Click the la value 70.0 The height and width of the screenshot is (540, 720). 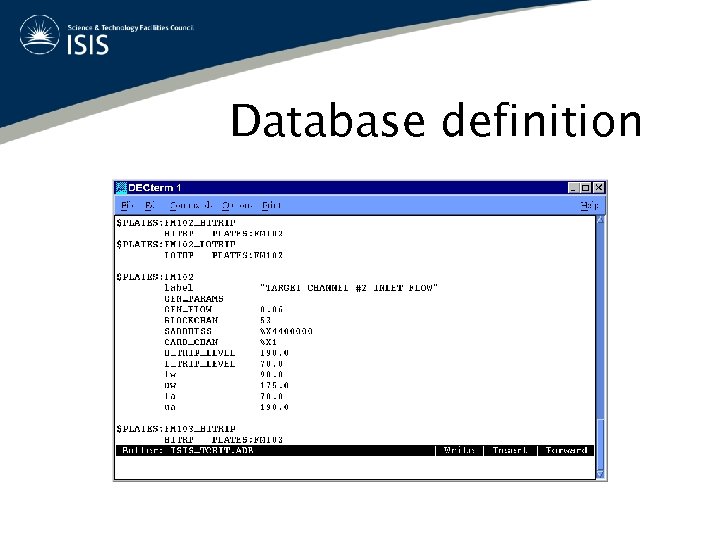271,397
